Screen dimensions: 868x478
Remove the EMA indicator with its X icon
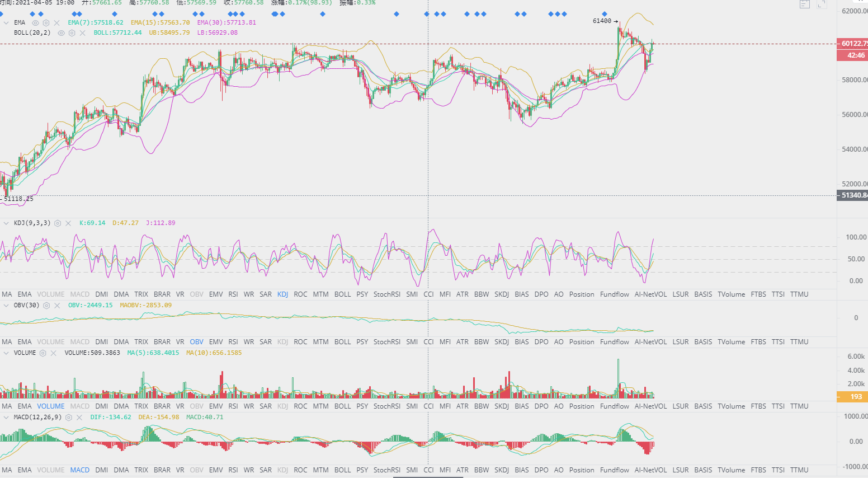tap(56, 23)
